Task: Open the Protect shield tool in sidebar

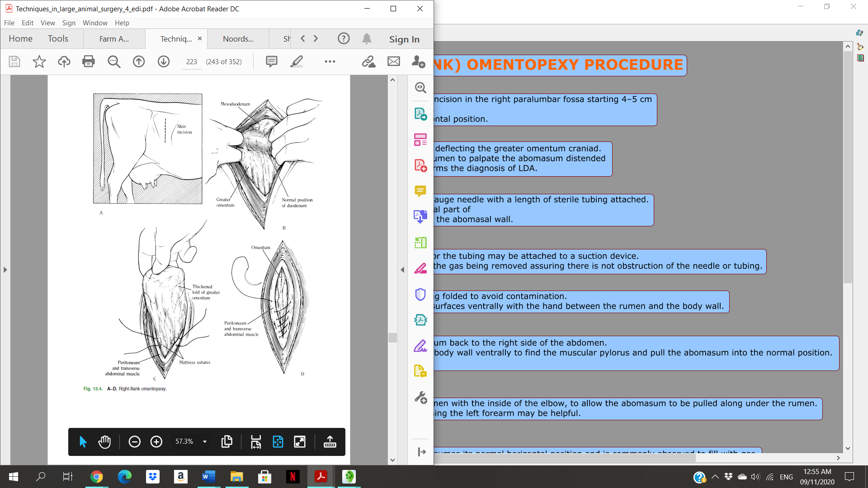Action: coord(420,295)
